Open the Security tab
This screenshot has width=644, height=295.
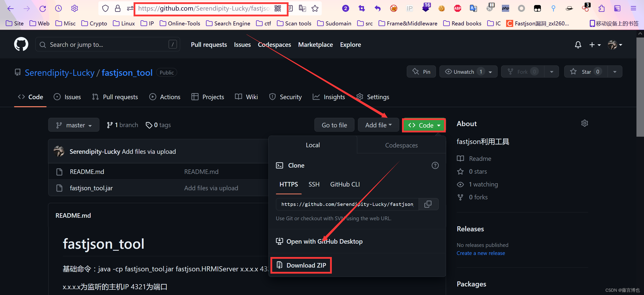286,97
